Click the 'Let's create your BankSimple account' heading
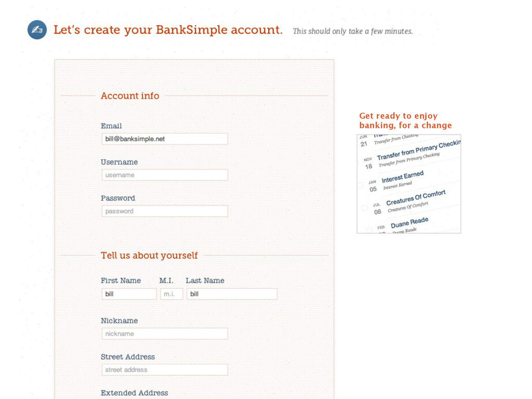The image size is (532, 399). [168, 30]
